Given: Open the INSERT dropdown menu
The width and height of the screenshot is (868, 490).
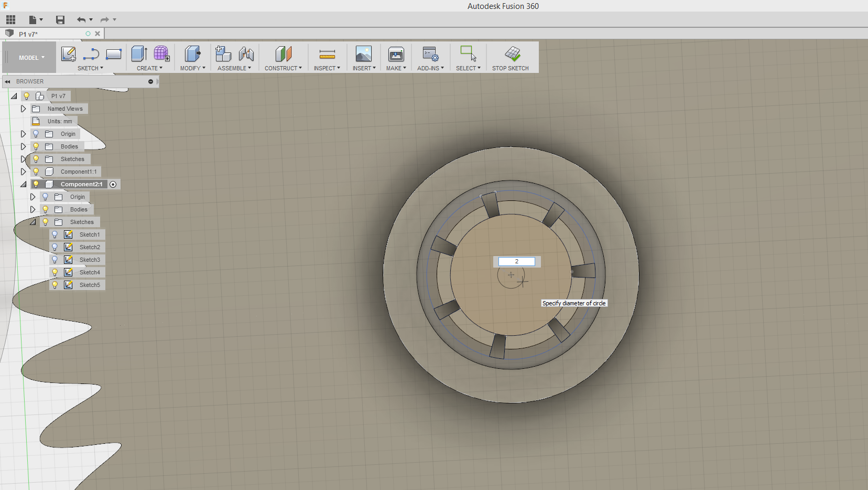Looking at the screenshot, I should click(364, 68).
